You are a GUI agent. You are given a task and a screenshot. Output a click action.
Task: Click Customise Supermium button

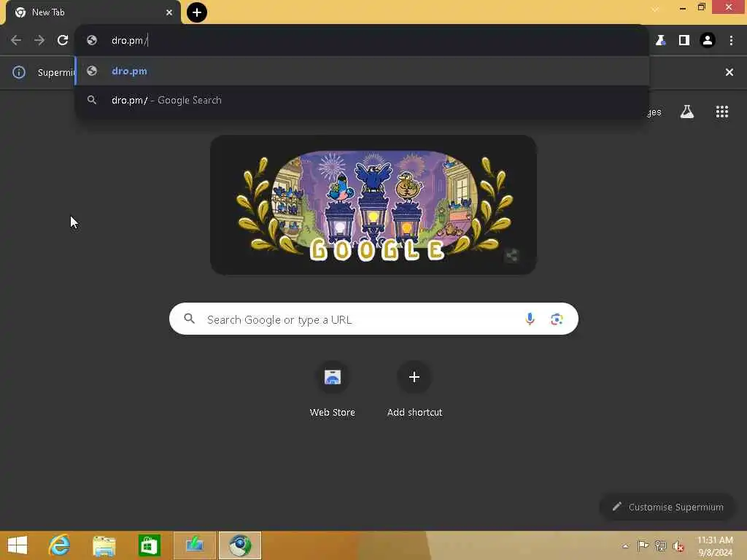point(668,507)
